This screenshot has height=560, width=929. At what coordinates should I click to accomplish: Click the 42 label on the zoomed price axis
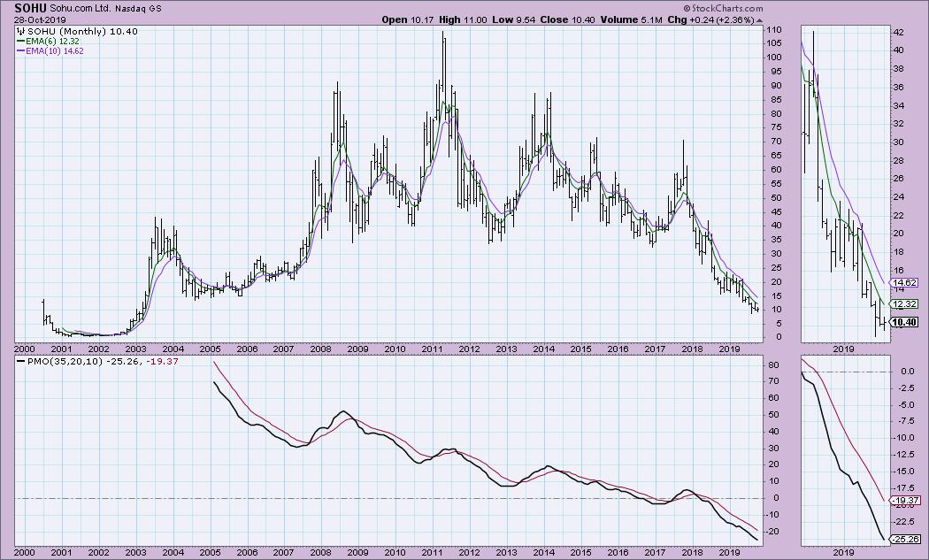(x=898, y=33)
